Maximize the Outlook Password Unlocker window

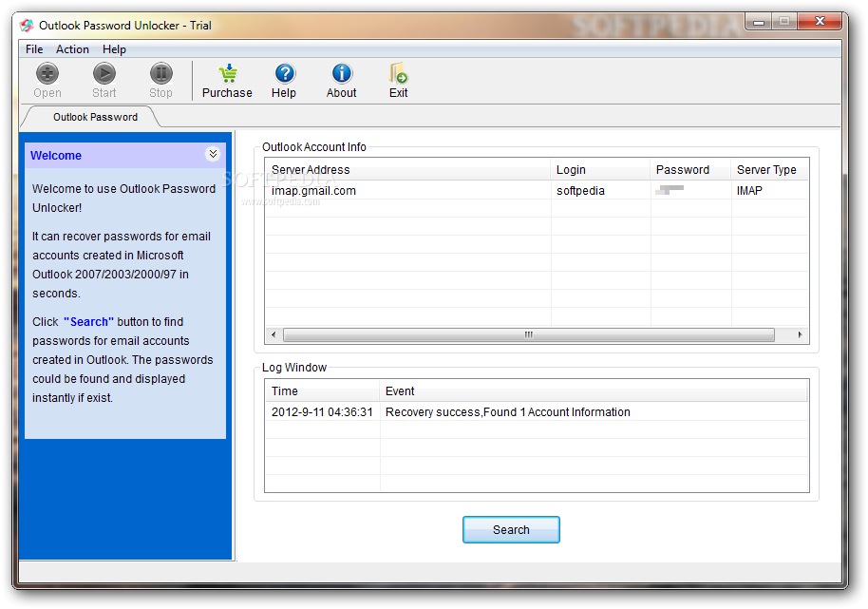click(783, 22)
